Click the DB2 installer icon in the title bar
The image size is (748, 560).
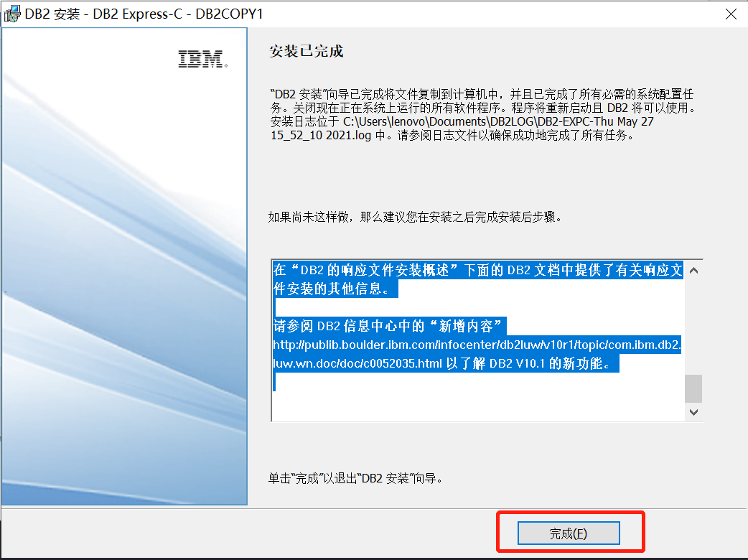[11, 13]
